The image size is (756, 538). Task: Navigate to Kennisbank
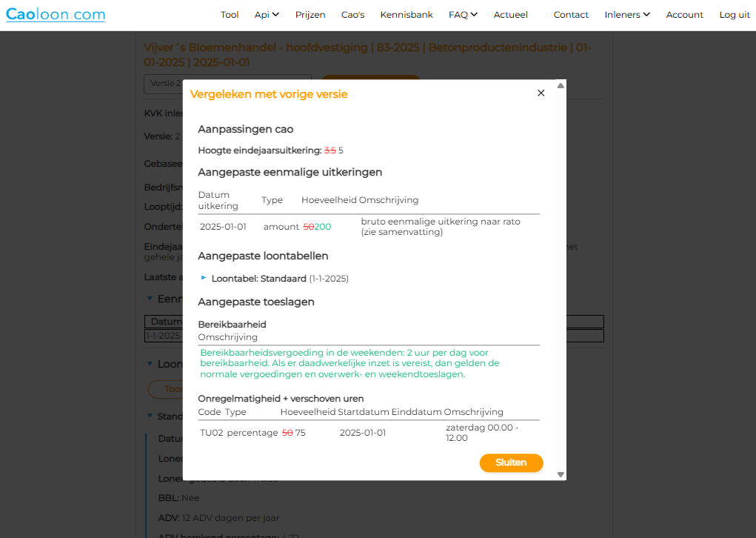(407, 15)
